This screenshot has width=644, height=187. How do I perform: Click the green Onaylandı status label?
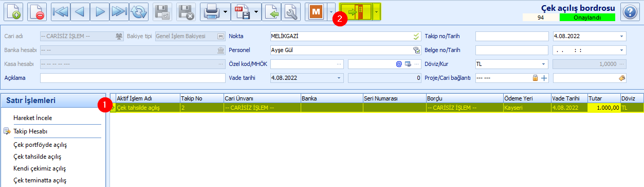pyautogui.click(x=587, y=17)
